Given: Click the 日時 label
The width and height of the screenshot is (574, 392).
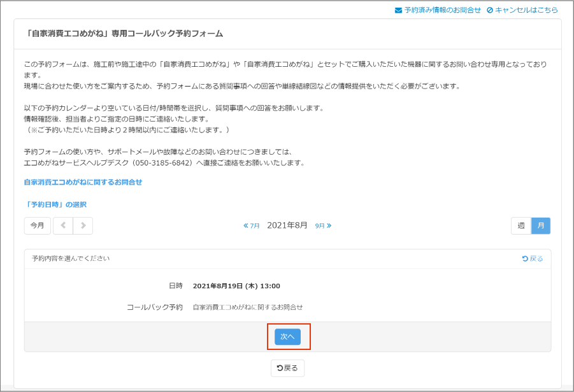Looking at the screenshot, I should coord(176,286).
